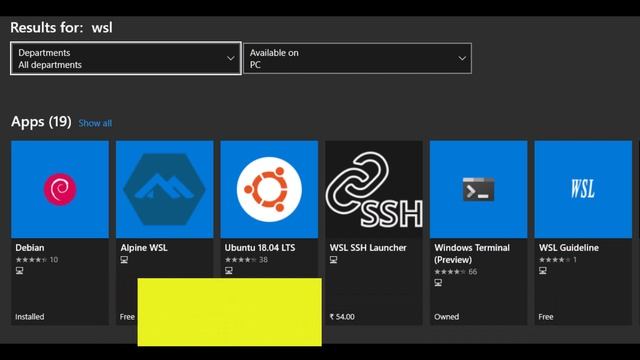The width and height of the screenshot is (640, 360).
Task: Click the Apps (19) section heading
Action: click(41, 122)
